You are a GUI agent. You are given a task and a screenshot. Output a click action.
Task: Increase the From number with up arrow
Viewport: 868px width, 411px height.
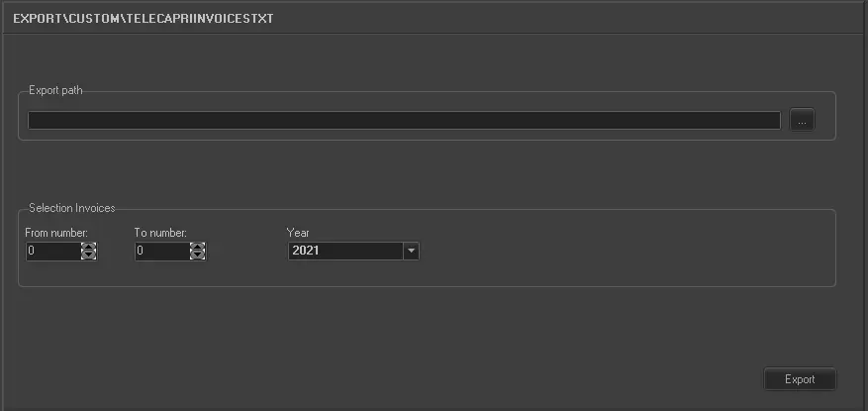[89, 247]
